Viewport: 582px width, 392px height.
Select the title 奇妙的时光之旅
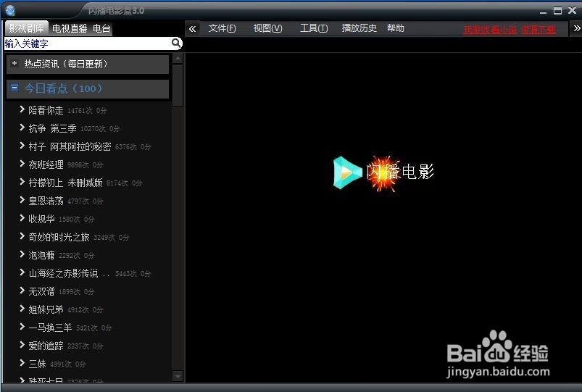pyautogui.click(x=59, y=237)
